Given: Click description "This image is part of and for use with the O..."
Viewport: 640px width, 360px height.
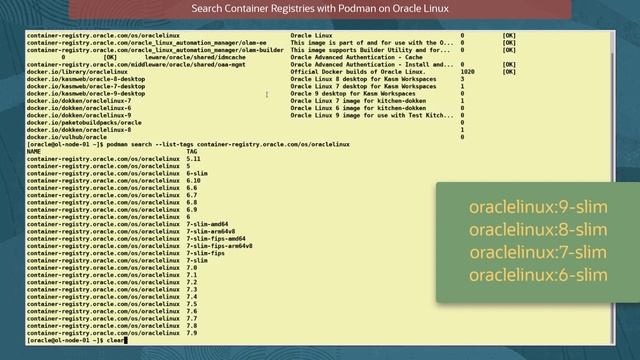Looking at the screenshot, I should [372, 43].
